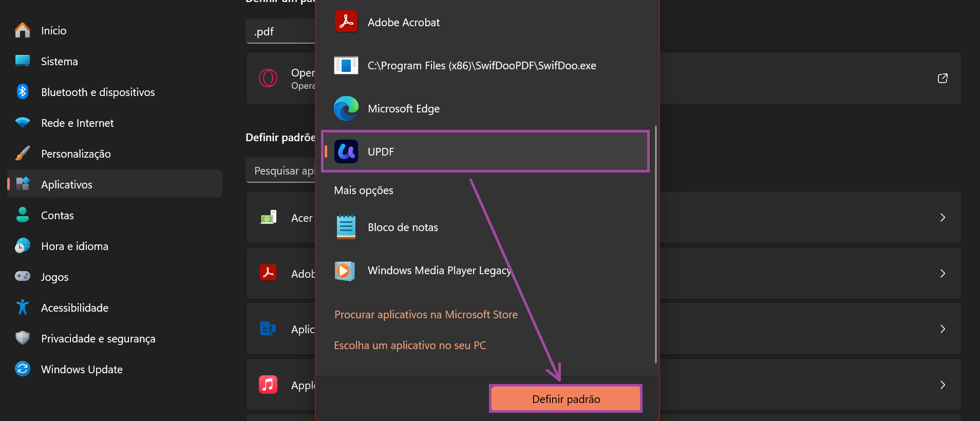
Task: Choose Bloco de notas option
Action: coord(485,227)
